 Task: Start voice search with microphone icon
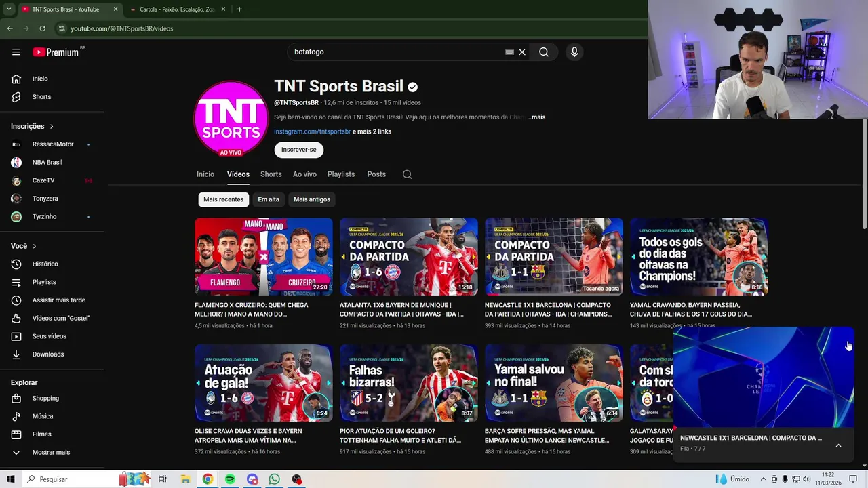tap(574, 52)
